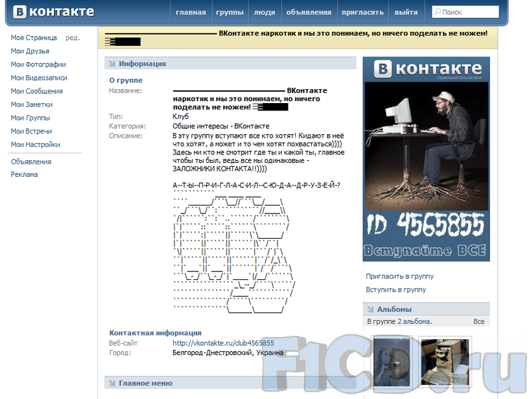Open Мои Группы
This screenshot has width=532, height=399.
pyautogui.click(x=31, y=118)
